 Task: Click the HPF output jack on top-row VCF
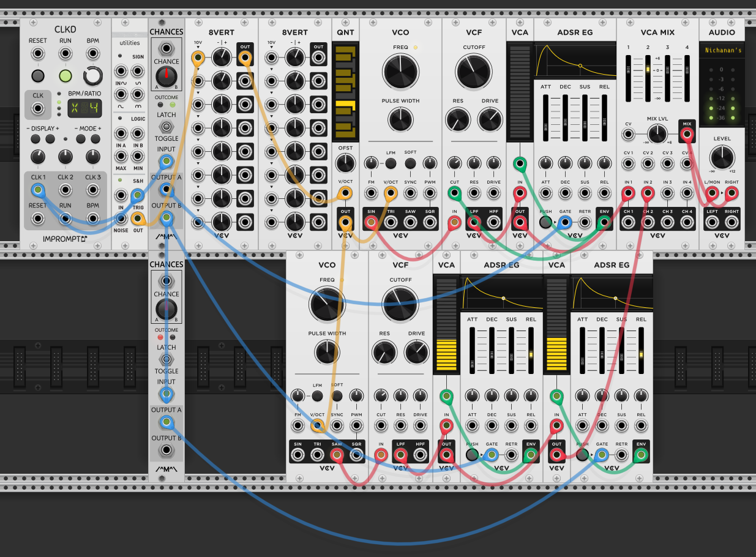pos(493,222)
